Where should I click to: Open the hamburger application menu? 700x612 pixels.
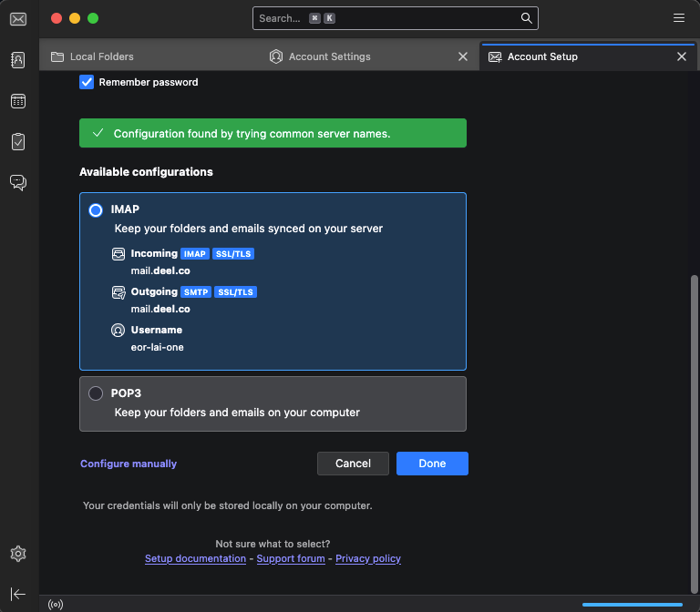(678, 18)
